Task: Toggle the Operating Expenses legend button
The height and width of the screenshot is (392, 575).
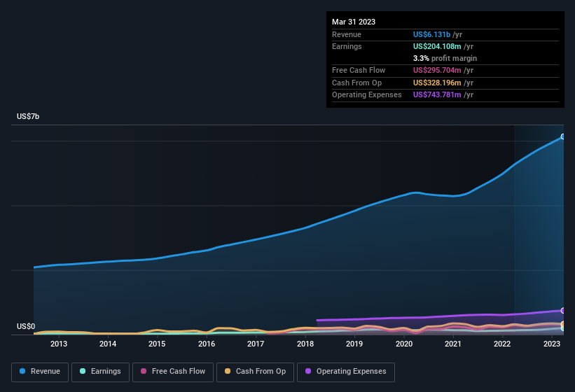Action: tap(346, 372)
